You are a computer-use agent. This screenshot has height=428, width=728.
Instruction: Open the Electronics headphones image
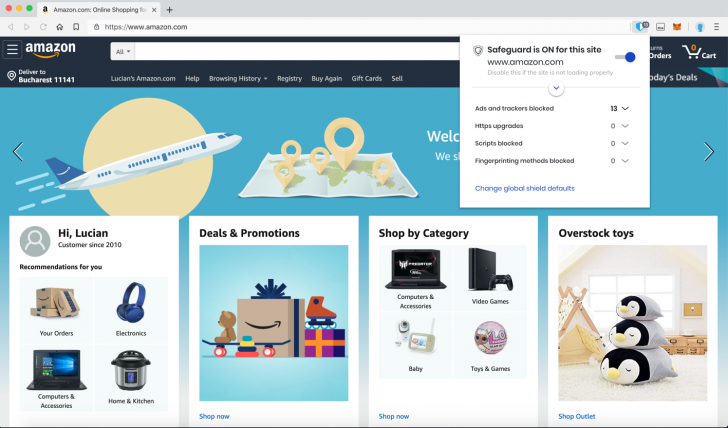tap(131, 303)
